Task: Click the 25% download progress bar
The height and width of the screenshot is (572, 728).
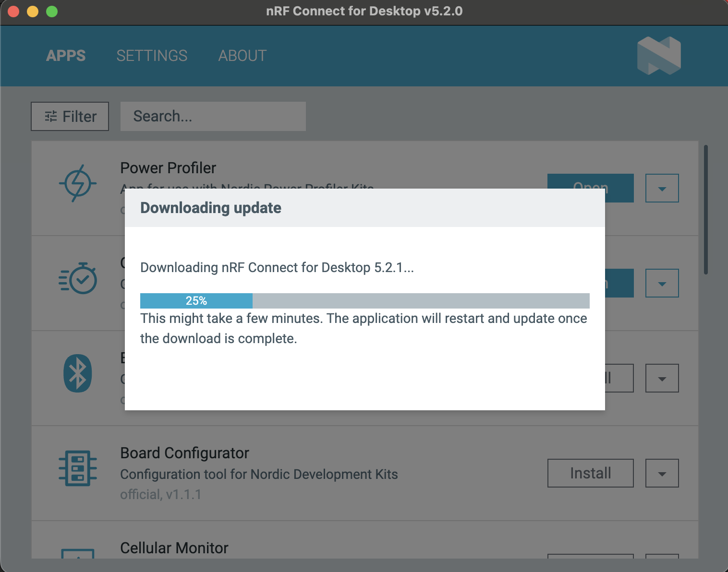Action: [365, 301]
